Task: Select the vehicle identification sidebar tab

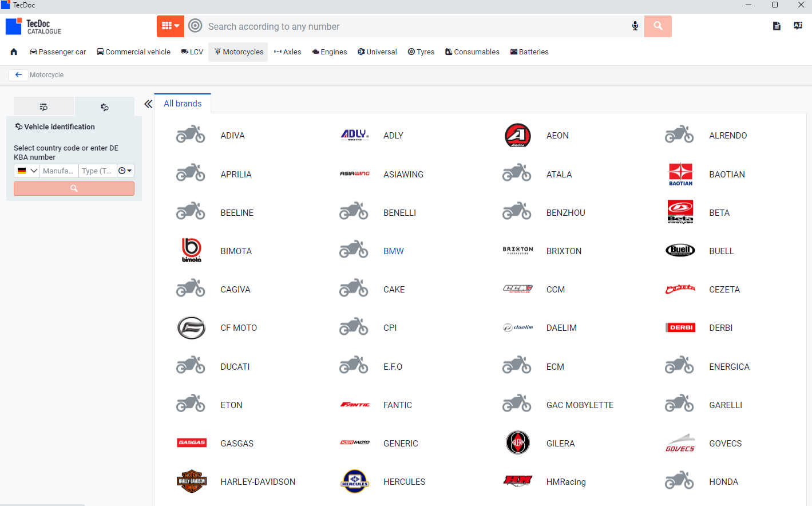Action: point(104,107)
